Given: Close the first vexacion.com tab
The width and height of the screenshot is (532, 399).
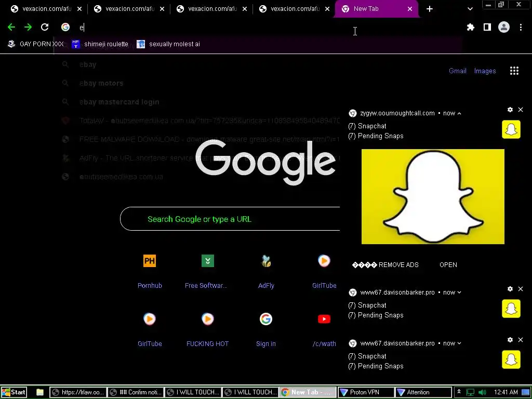Looking at the screenshot, I should 79,9.
